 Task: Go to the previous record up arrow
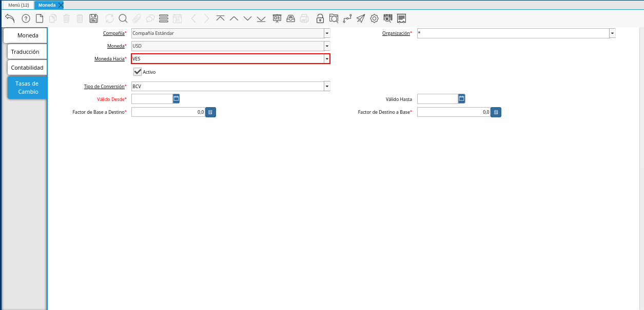(234, 18)
